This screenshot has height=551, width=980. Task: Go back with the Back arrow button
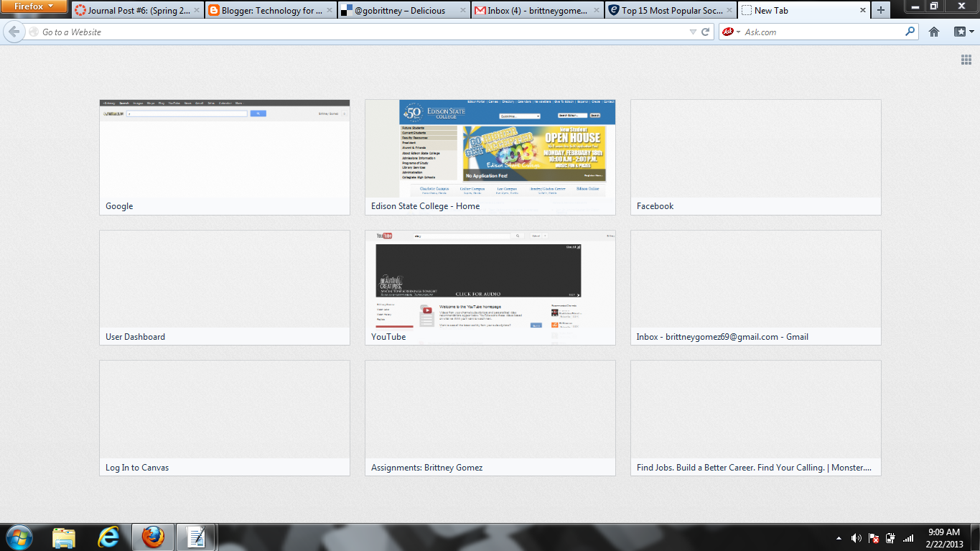[13, 32]
